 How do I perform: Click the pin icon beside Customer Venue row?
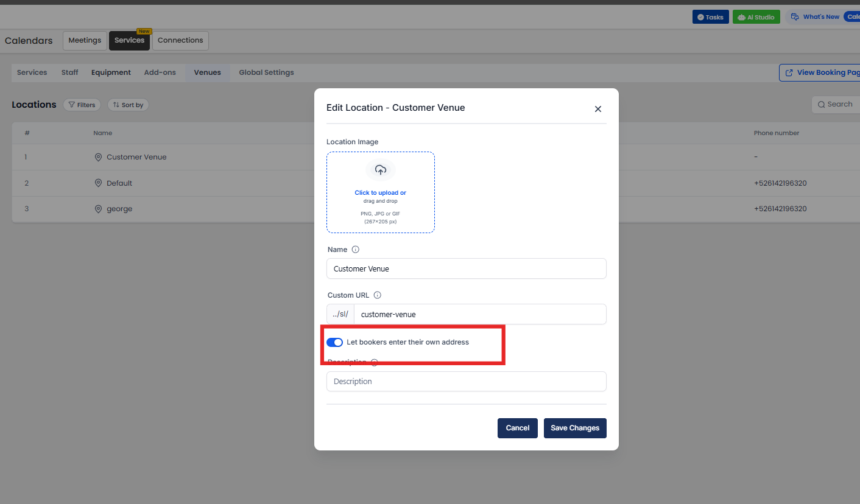click(x=98, y=157)
